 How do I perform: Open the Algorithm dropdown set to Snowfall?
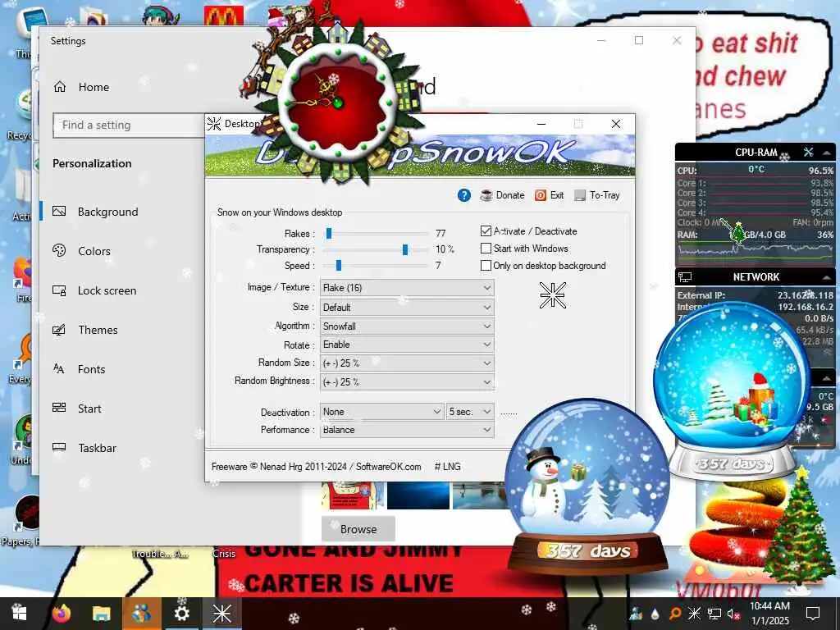[x=407, y=326]
